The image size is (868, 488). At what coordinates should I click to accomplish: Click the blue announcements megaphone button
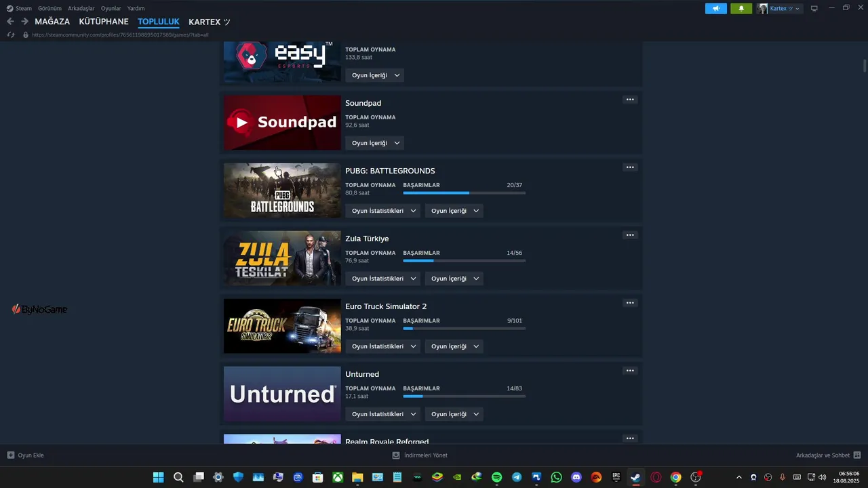pyautogui.click(x=716, y=8)
